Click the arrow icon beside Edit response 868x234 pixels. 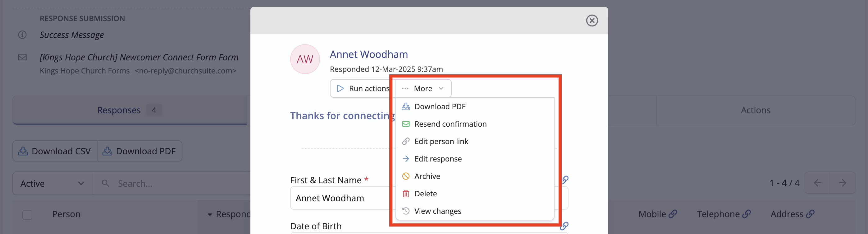tap(406, 159)
